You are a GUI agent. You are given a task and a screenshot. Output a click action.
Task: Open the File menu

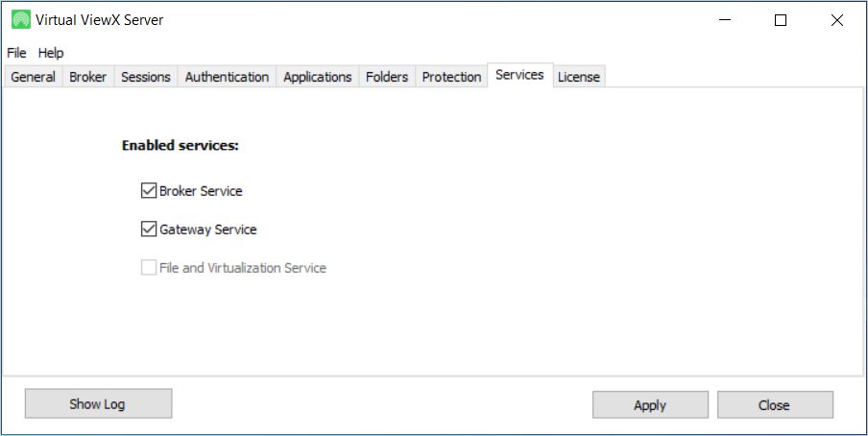click(16, 53)
